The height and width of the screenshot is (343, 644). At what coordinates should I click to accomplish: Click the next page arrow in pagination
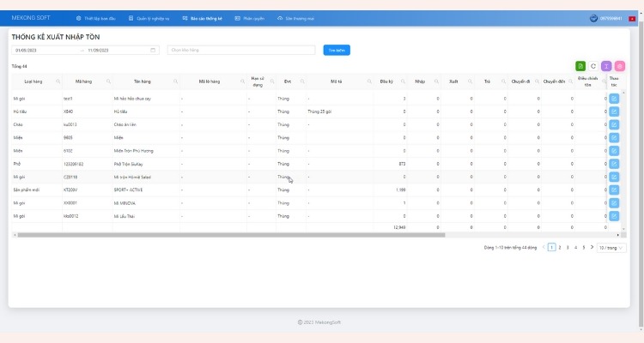pos(592,247)
